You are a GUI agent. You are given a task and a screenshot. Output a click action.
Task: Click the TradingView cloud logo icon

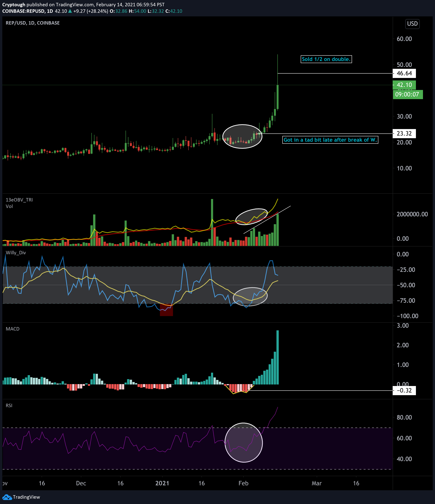pyautogui.click(x=7, y=497)
